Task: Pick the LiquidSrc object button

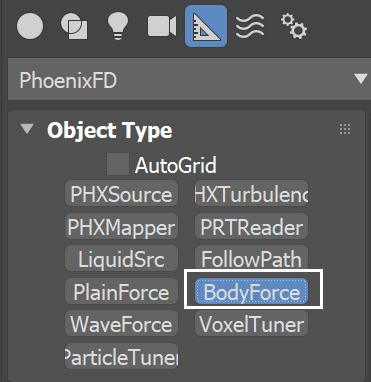Action: tap(121, 259)
